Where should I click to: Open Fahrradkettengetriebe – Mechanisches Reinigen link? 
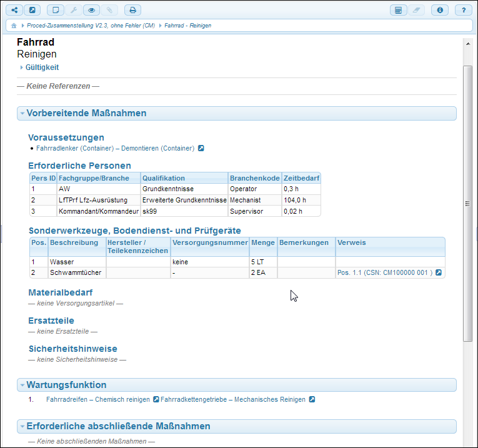point(233,399)
